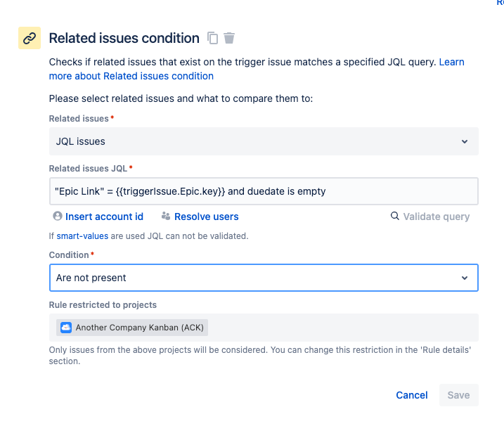Click the Insert account id person icon
Image resolution: width=504 pixels, height=426 pixels.
click(x=58, y=216)
